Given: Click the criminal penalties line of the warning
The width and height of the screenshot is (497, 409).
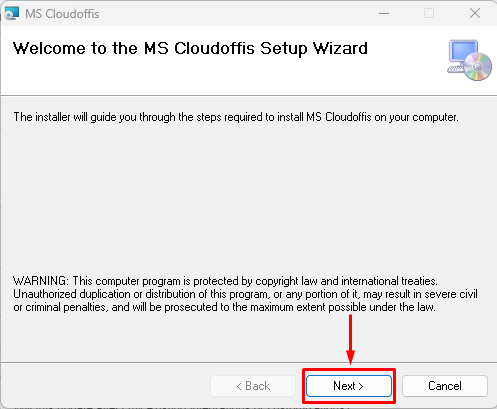Looking at the screenshot, I should tap(224, 307).
